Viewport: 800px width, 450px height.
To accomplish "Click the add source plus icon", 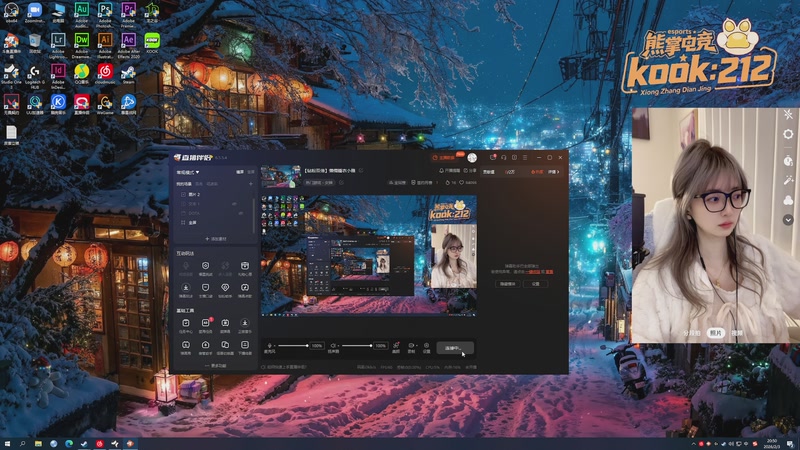I will 251,184.
